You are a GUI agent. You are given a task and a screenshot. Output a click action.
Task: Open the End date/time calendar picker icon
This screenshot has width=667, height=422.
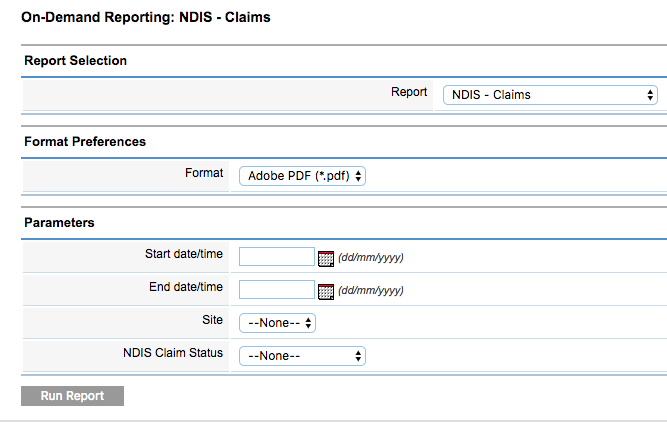(326, 291)
